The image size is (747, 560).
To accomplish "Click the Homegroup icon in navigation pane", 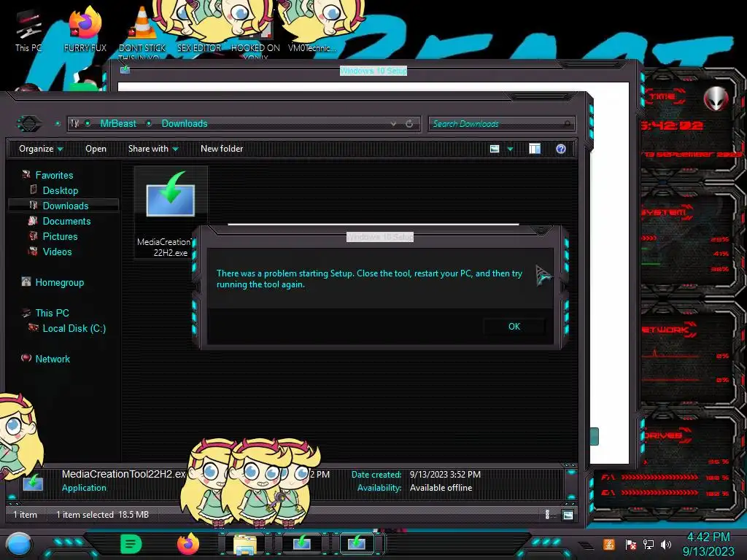I will (26, 281).
